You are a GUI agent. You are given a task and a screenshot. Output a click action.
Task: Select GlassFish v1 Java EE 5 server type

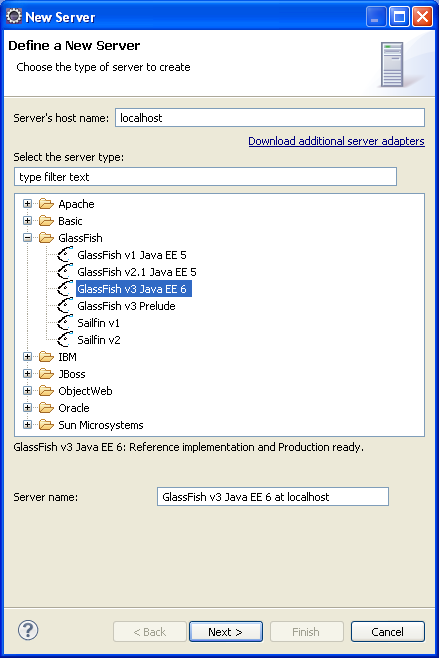click(132, 255)
